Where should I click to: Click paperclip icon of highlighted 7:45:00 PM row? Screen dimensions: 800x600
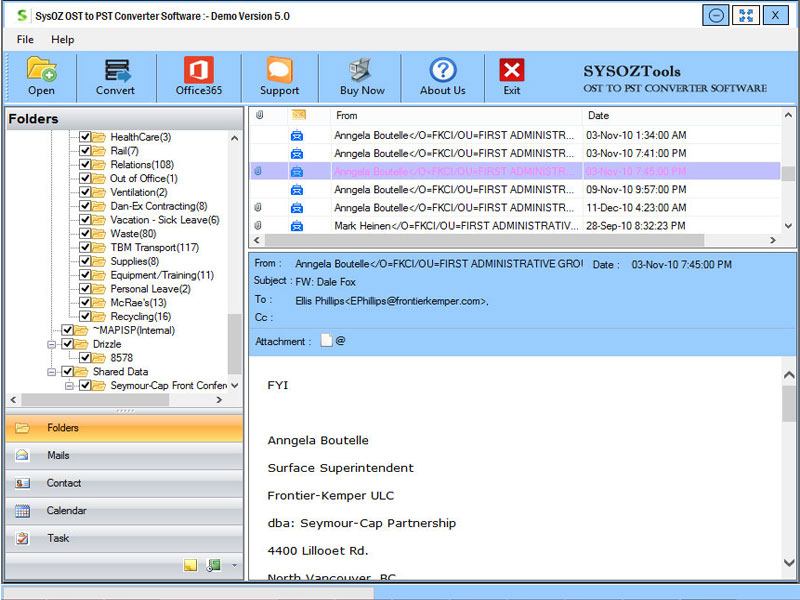tap(258, 171)
